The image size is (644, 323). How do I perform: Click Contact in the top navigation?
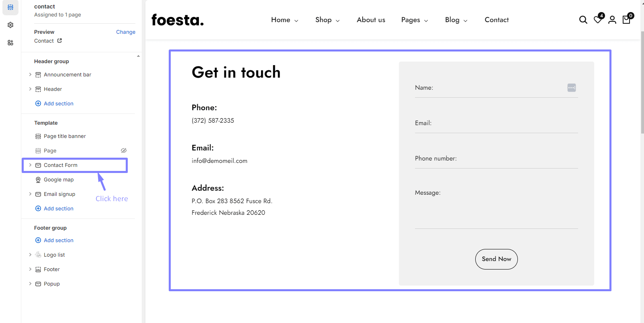(497, 20)
